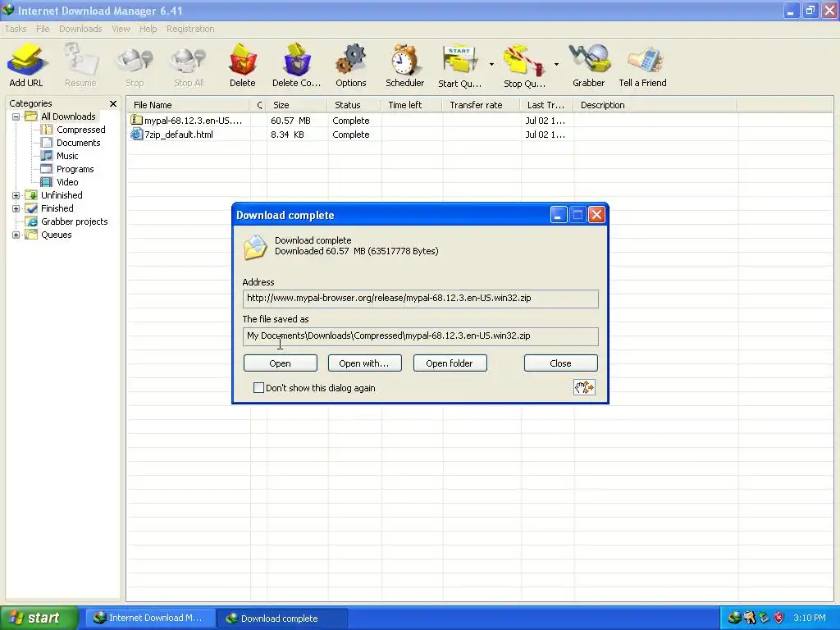Click the Open with... button
This screenshot has width=840, height=630.
pyautogui.click(x=364, y=363)
